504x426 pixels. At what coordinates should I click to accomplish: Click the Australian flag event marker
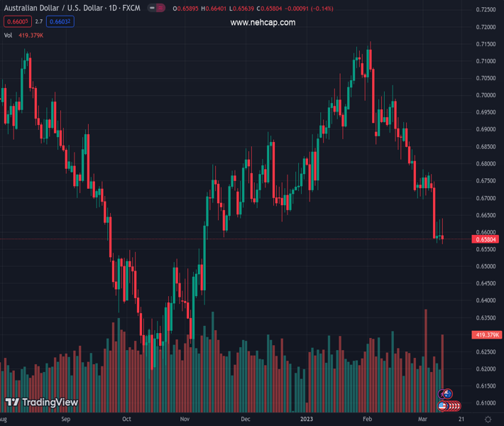447,393
